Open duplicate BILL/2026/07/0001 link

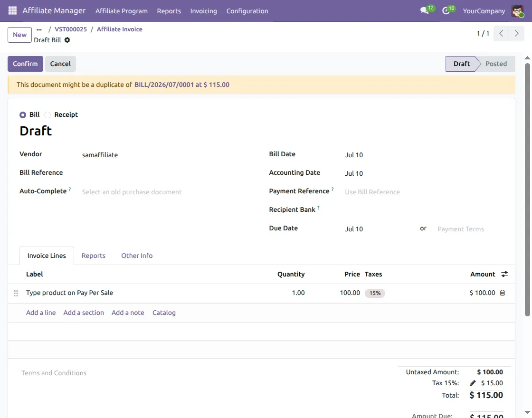[x=182, y=85]
